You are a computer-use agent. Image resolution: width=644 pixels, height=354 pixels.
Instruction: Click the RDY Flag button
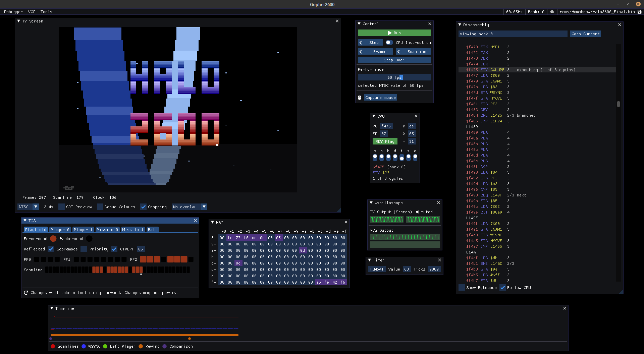point(385,141)
